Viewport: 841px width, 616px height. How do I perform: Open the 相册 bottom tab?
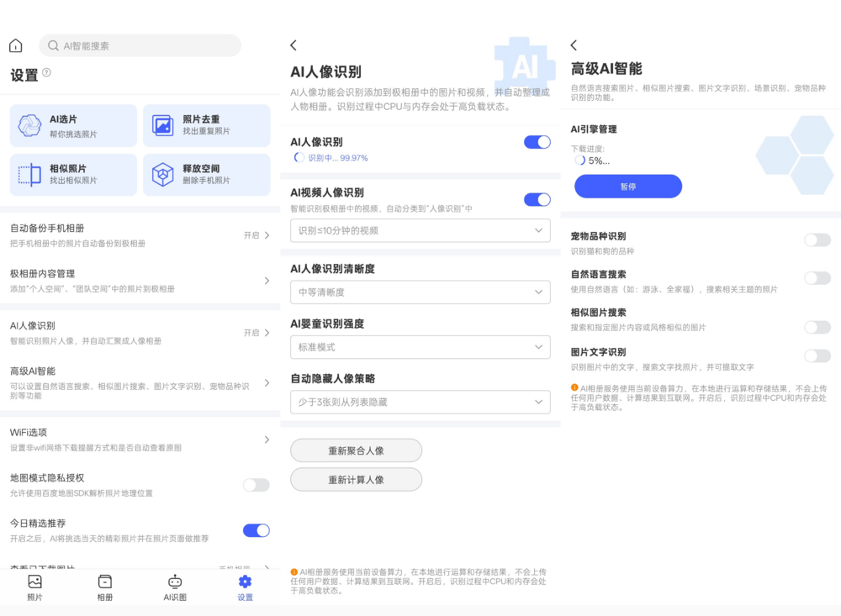pos(105,587)
